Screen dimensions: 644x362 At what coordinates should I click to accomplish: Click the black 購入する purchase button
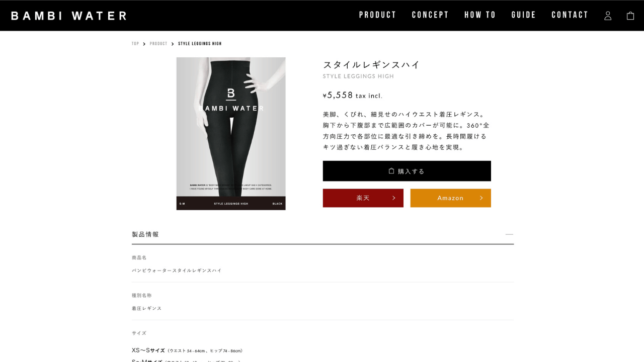407,171
